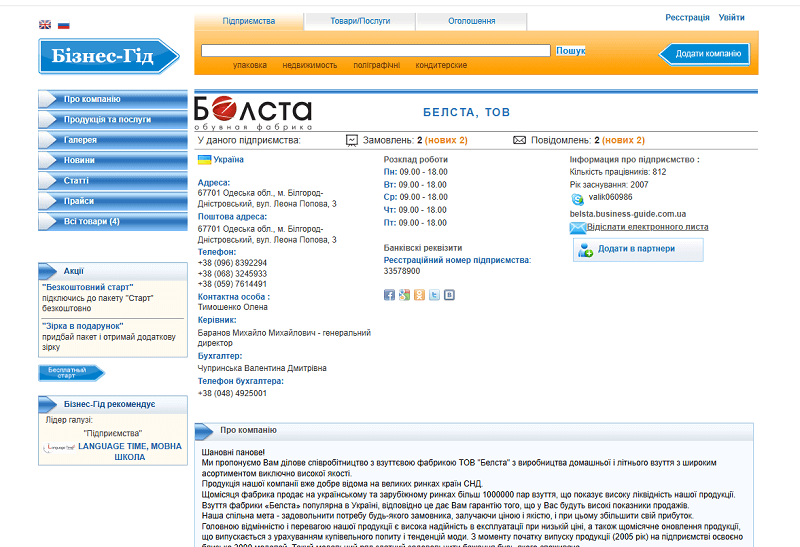800x547 pixels.
Task: Click the belsta.business-guide.com.ua address
Action: click(628, 214)
